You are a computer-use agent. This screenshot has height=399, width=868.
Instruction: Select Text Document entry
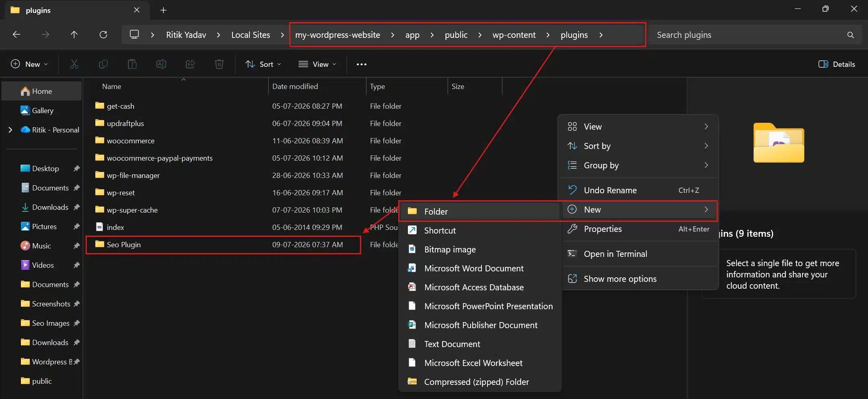[x=480, y=344]
